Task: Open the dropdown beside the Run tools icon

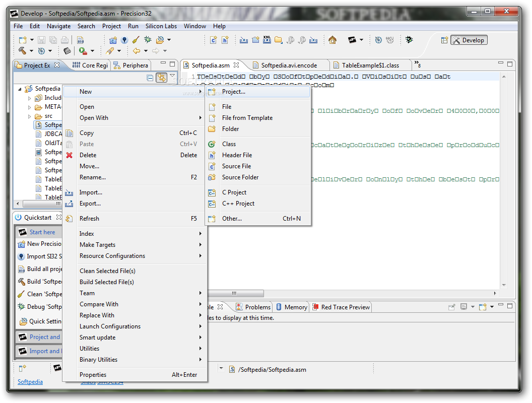Action: pos(92,51)
